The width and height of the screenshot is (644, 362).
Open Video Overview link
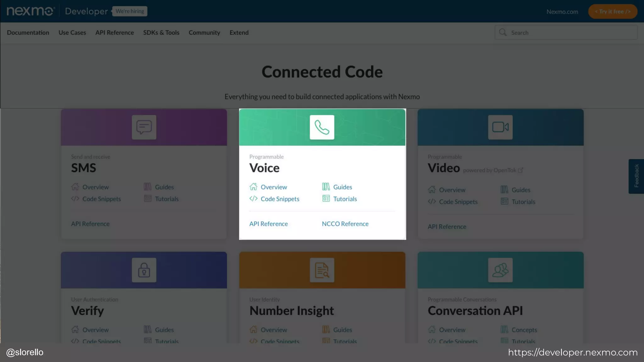452,190
